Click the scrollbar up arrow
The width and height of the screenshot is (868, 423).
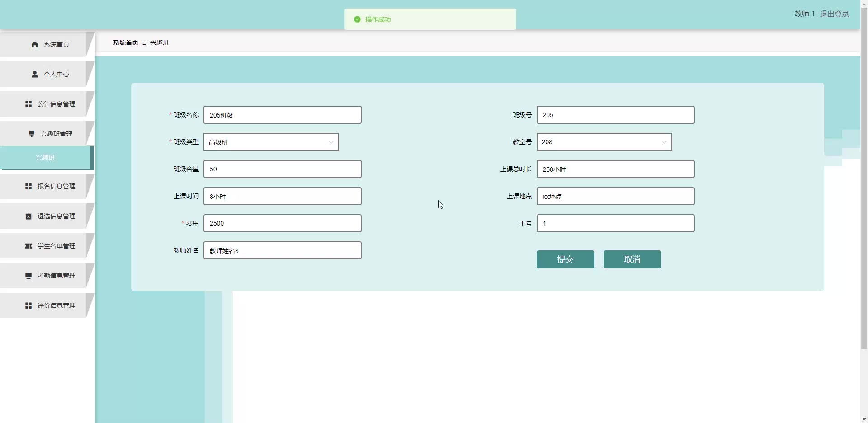(x=864, y=4)
